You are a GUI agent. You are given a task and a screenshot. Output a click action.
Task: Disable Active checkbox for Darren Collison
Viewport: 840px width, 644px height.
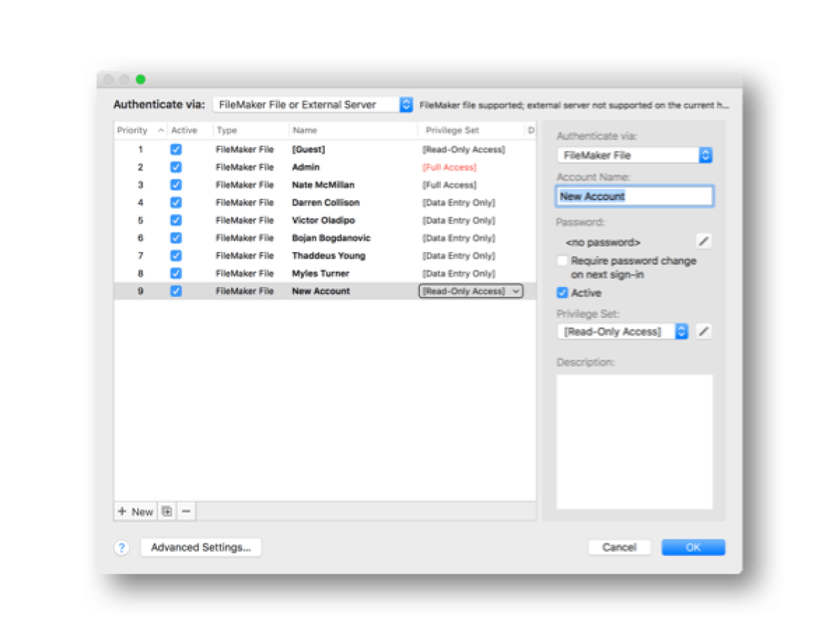(x=176, y=203)
